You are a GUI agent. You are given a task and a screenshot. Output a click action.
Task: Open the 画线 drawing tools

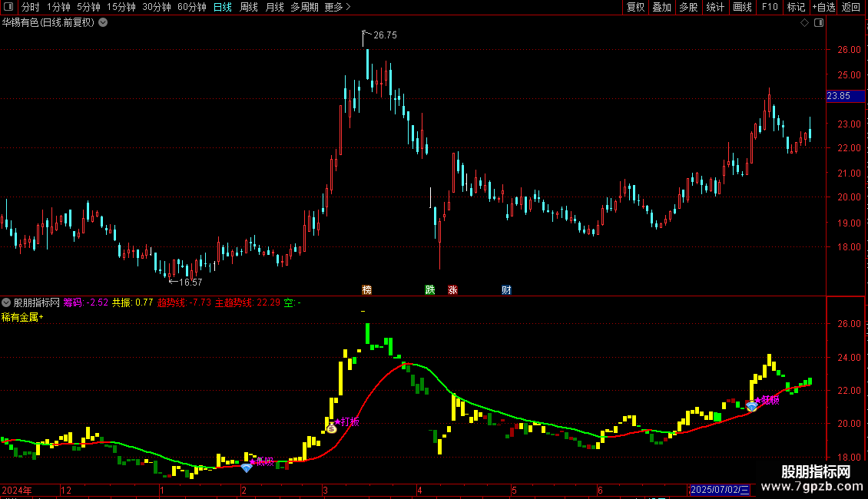tap(742, 7)
